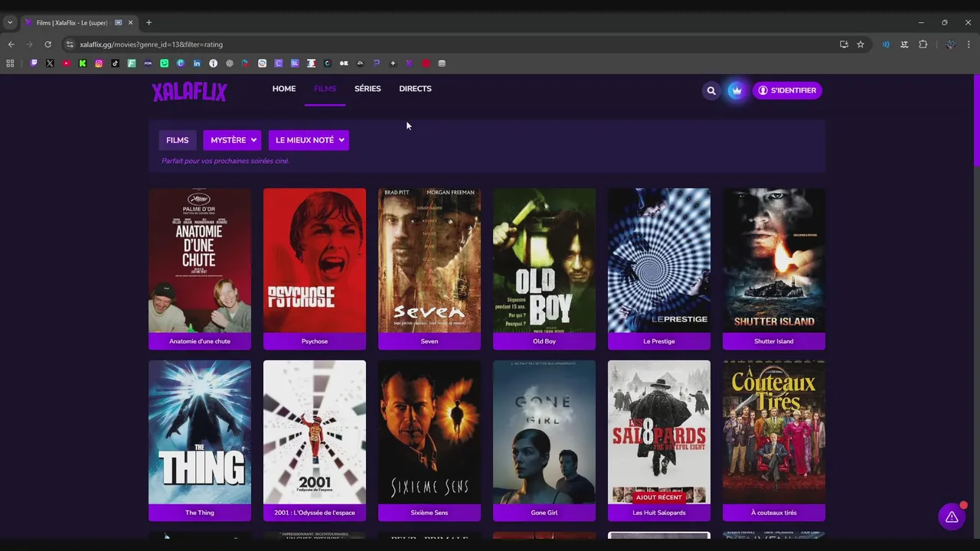Open the Shutter Island title link
Viewport: 980px width, 551px height.
774,341
